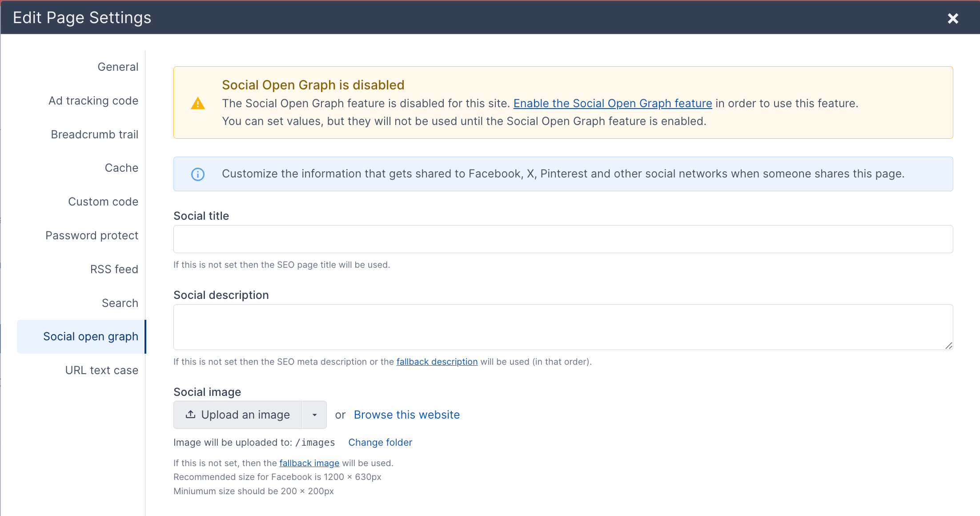Click Upload an image button
Screen dimensions: 980x516
pyautogui.click(x=238, y=415)
